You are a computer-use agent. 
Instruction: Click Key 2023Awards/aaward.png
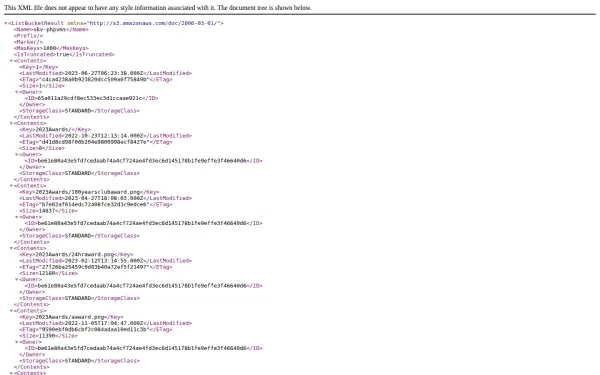tap(70, 317)
